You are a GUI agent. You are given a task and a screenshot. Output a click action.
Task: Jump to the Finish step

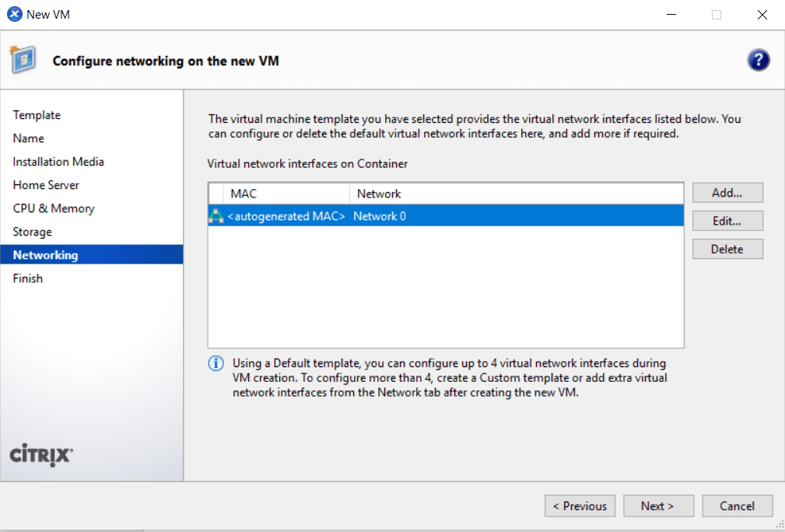[x=27, y=278]
